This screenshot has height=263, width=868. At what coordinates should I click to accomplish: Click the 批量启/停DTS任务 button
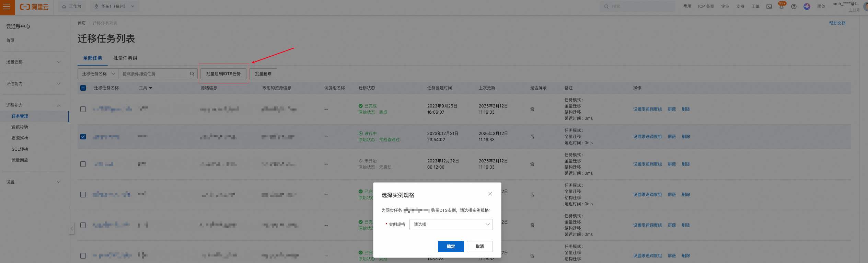pyautogui.click(x=223, y=74)
